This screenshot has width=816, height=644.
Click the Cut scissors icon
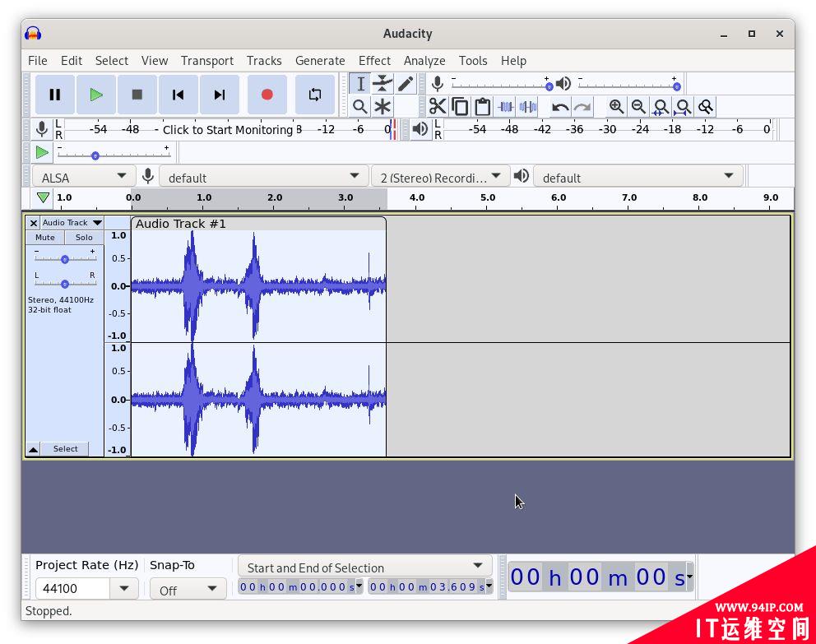point(438,107)
